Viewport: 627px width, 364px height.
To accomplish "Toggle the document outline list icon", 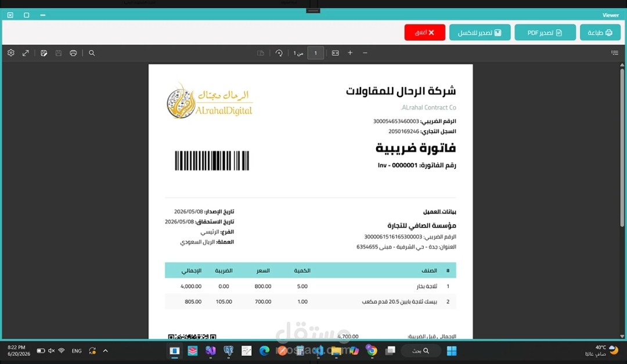I will [x=615, y=53].
